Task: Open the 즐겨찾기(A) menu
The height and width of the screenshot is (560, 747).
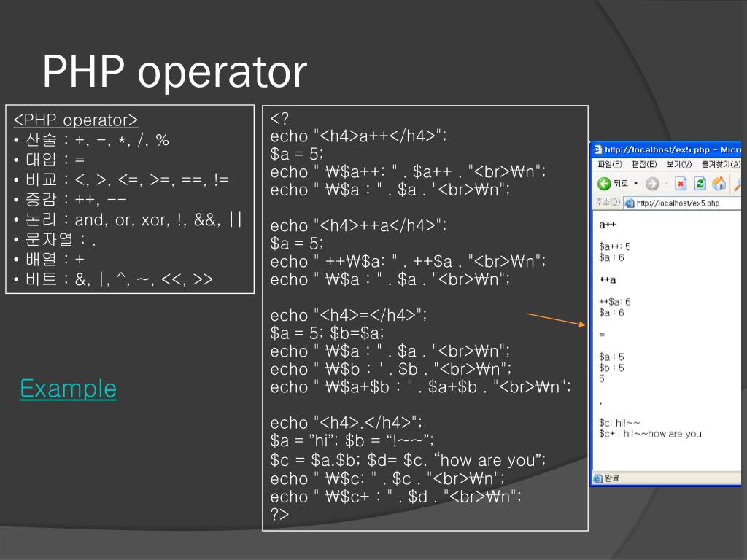Action: [x=721, y=164]
